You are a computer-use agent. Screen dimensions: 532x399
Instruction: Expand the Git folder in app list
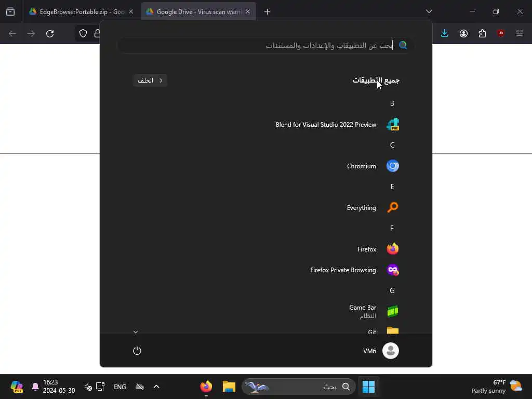click(383, 330)
